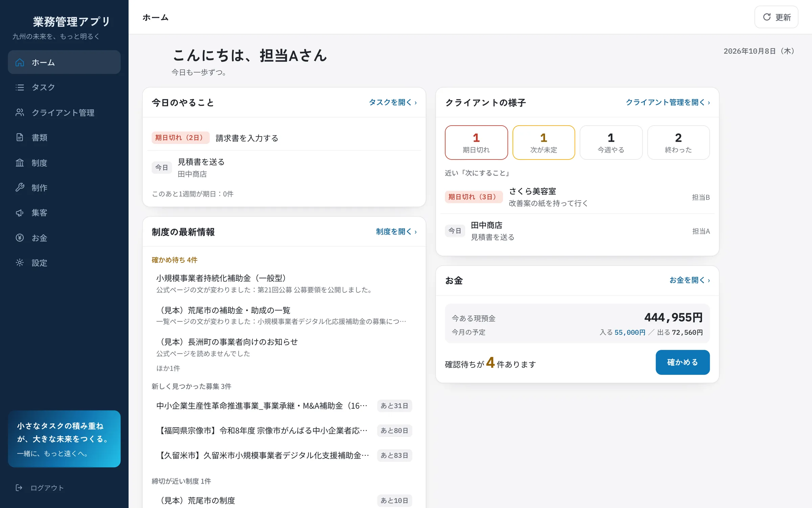Open タスク menu item in the sidebar

pyautogui.click(x=64, y=87)
